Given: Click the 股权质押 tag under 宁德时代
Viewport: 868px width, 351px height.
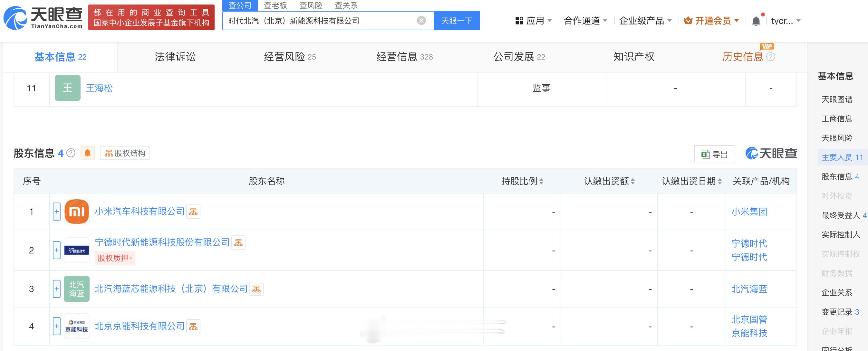Looking at the screenshot, I should click(x=115, y=258).
